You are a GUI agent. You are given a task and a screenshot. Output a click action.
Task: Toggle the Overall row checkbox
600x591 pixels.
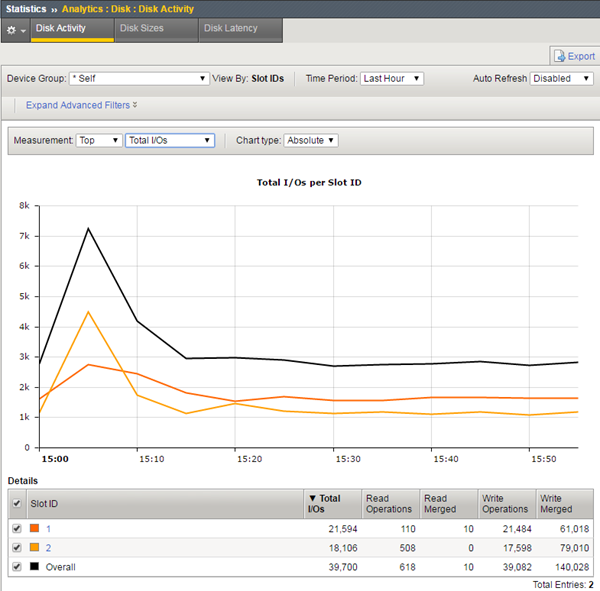pyautogui.click(x=16, y=567)
